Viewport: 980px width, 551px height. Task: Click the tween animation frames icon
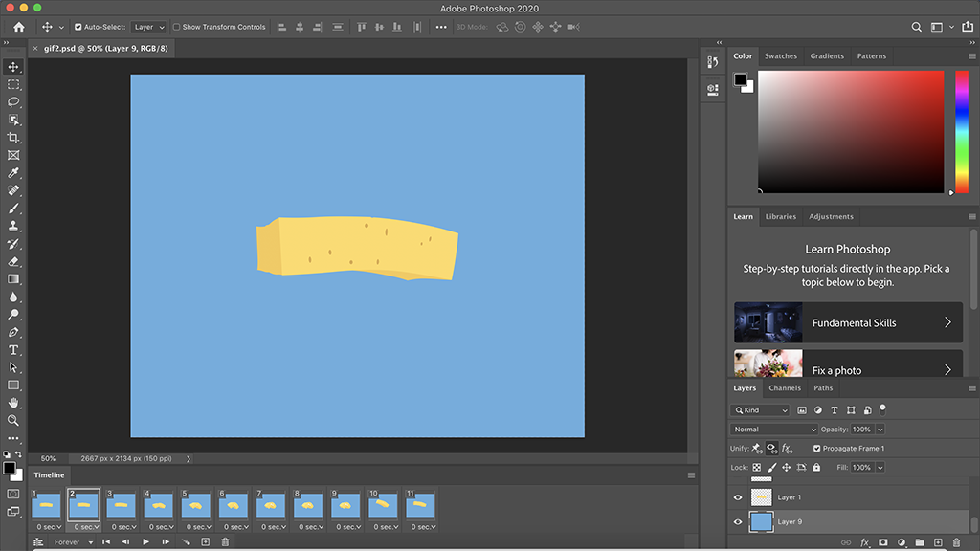(x=186, y=542)
